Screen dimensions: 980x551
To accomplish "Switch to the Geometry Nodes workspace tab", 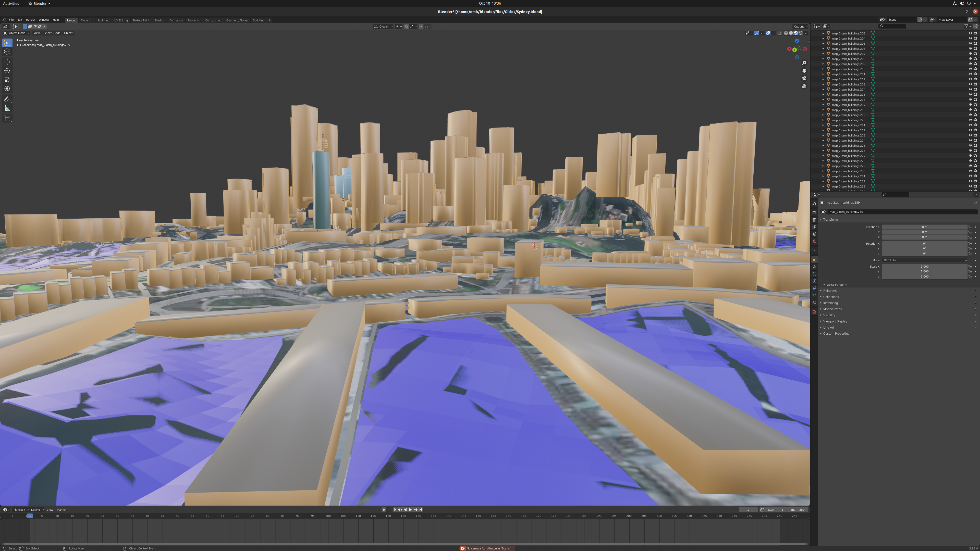I will [x=237, y=20].
